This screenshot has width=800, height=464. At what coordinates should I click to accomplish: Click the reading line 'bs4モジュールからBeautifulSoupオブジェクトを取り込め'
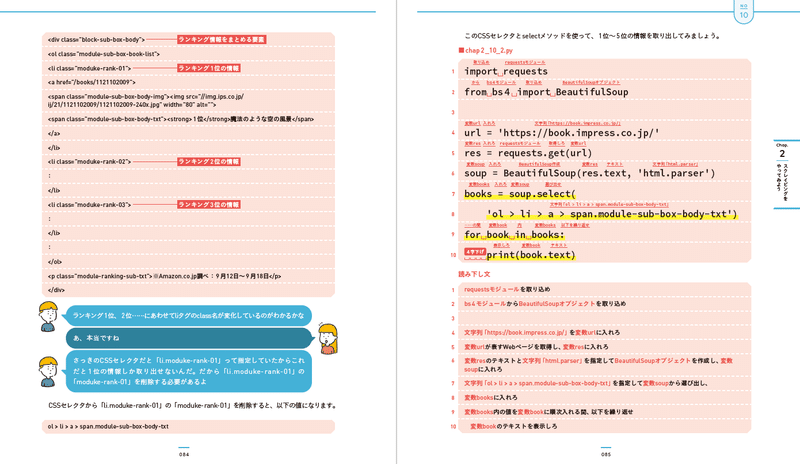545,304
